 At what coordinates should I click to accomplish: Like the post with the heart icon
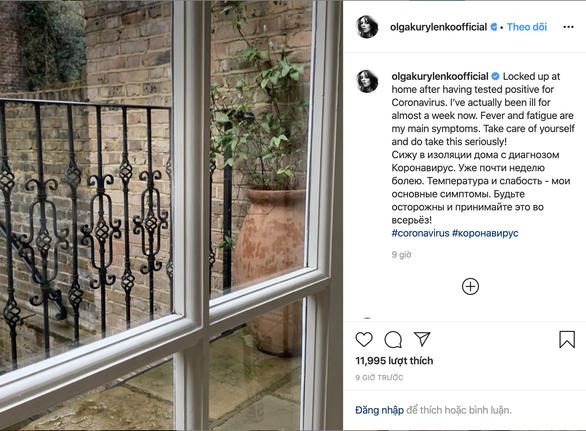pos(364,339)
